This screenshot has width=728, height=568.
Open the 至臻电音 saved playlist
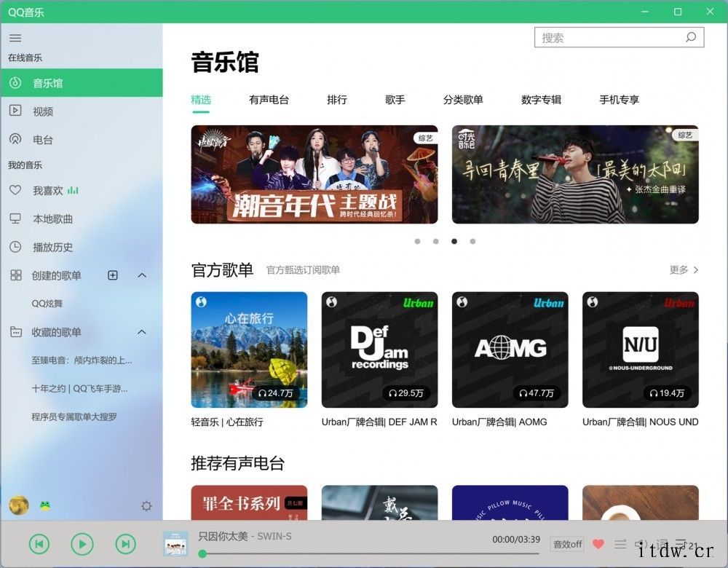tap(82, 360)
